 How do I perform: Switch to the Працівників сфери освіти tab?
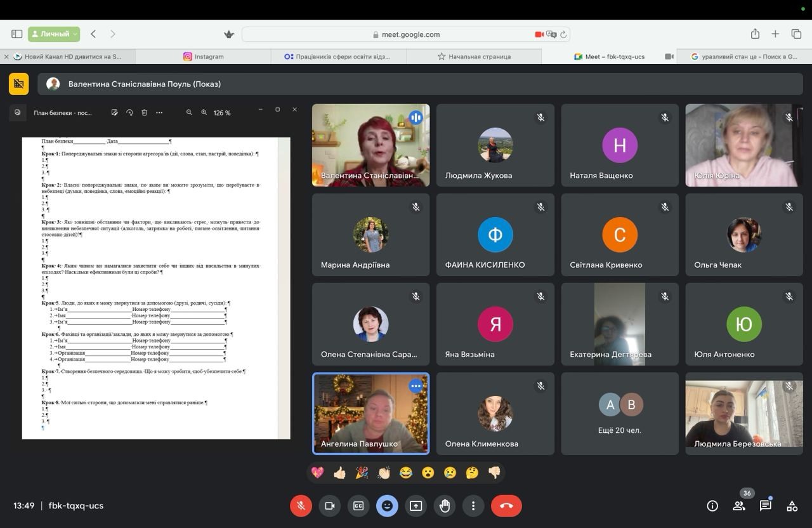(x=338, y=56)
